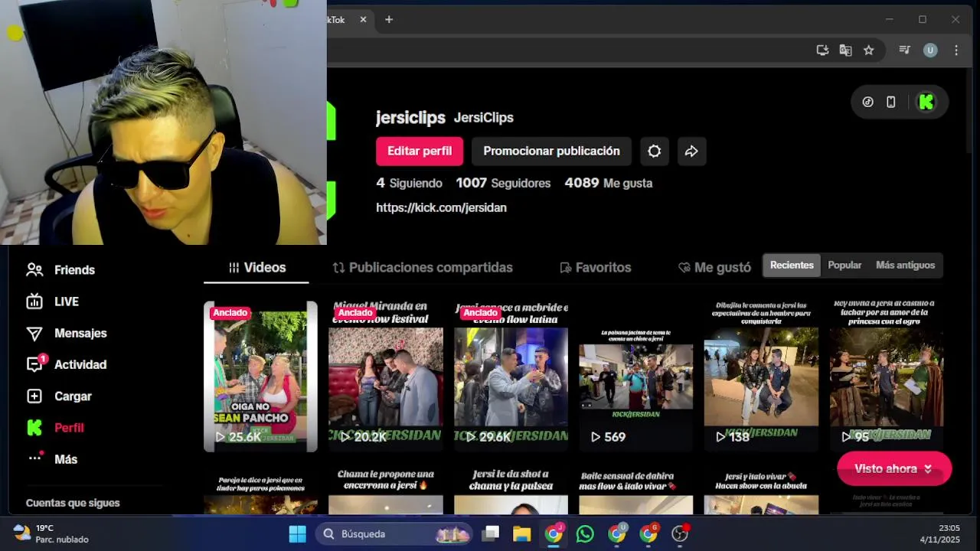Open a new browser tab
Screen dimensions: 980x551
click(x=389, y=20)
